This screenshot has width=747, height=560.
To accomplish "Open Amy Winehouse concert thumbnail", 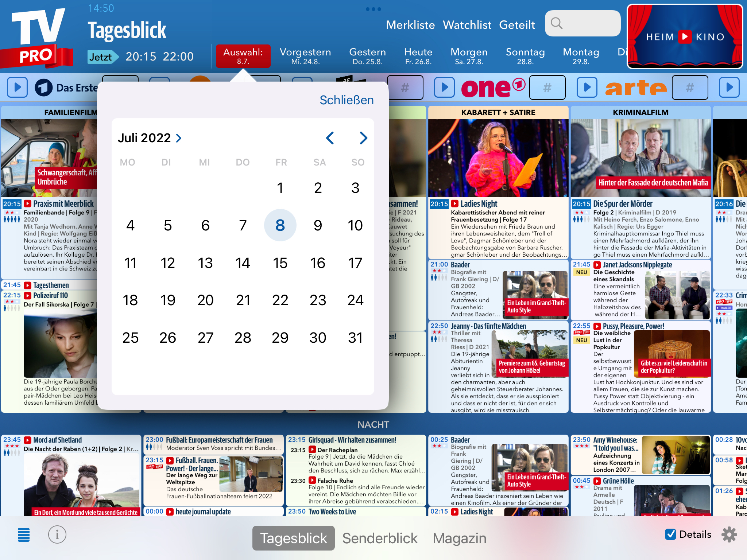I will (676, 455).
